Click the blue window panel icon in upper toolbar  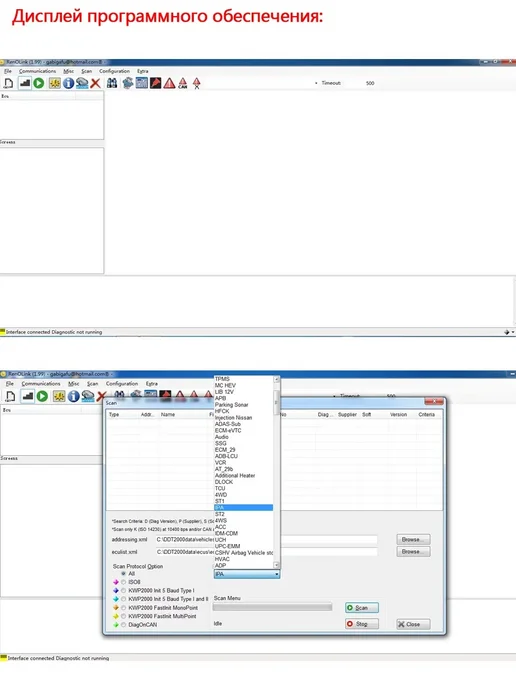coord(142,83)
